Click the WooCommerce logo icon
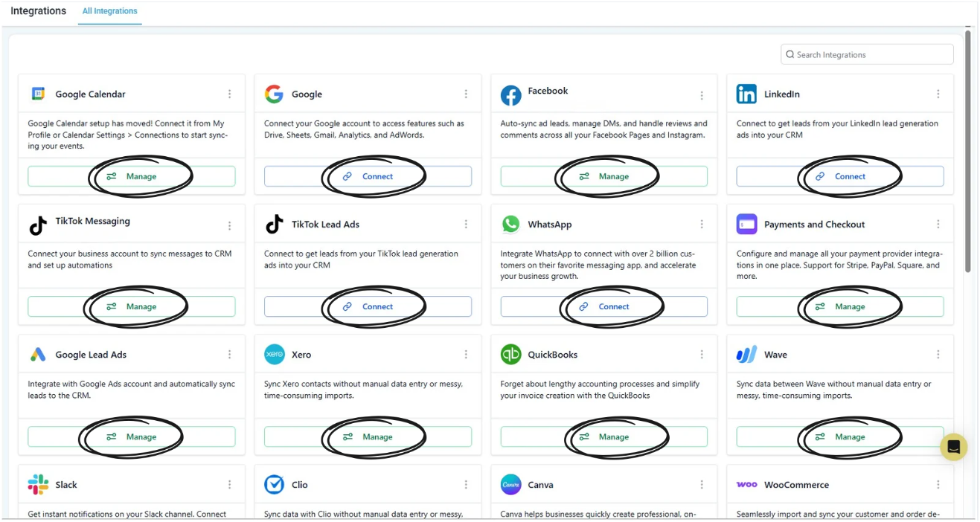 pos(746,485)
